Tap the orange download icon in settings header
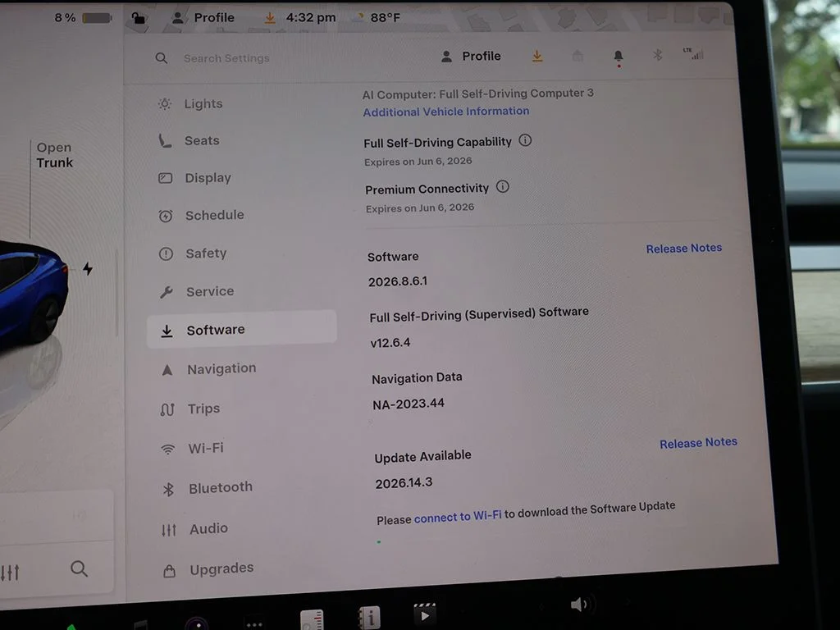 click(536, 56)
